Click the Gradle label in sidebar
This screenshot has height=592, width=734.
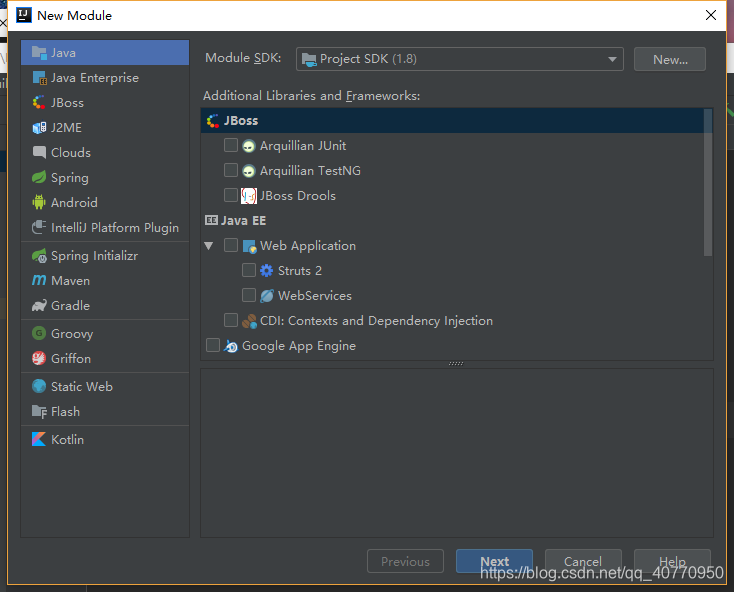[70, 306]
